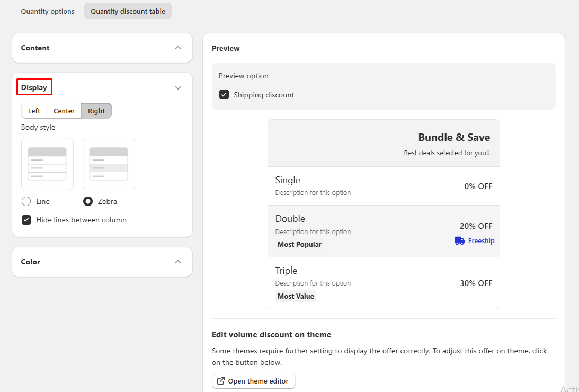
Task: Click the Display section heading
Action: (34, 87)
